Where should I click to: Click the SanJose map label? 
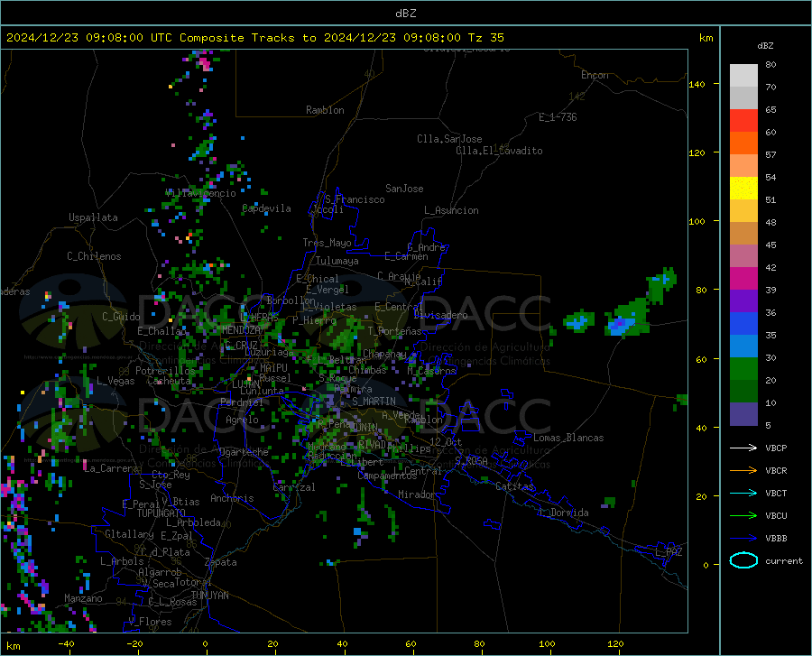[x=404, y=189]
